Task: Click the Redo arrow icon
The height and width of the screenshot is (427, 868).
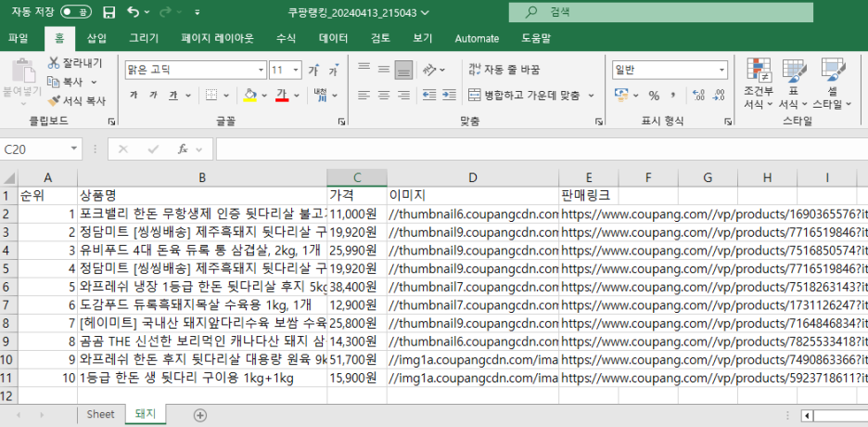Action: [165, 12]
